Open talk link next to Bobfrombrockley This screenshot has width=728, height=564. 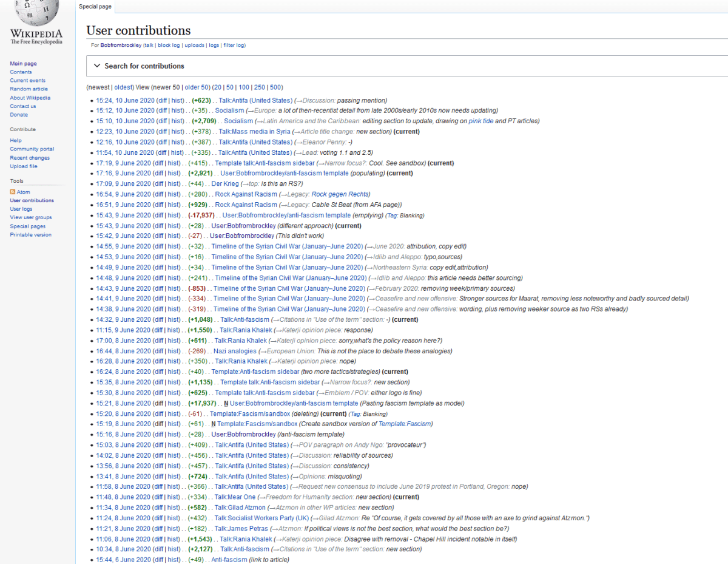[149, 45]
